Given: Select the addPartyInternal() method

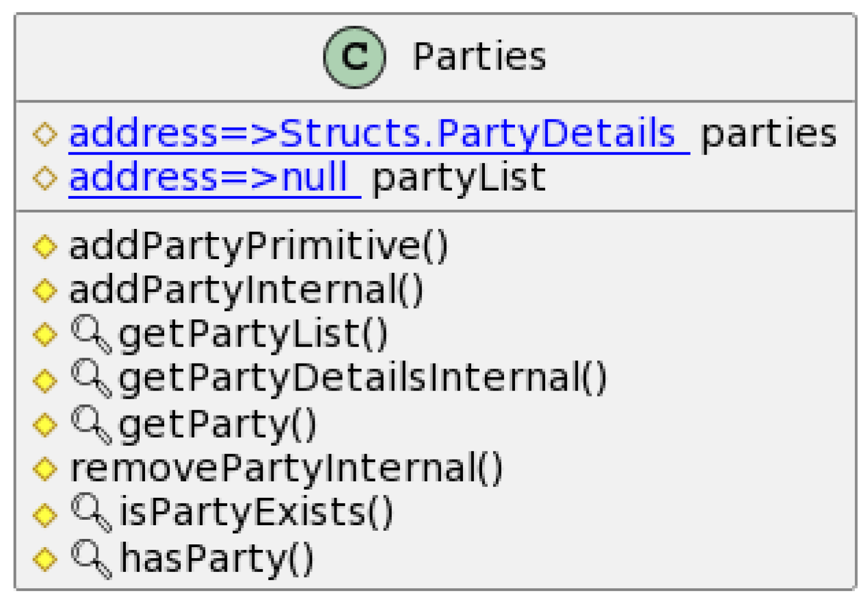Looking at the screenshot, I should pos(246,290).
